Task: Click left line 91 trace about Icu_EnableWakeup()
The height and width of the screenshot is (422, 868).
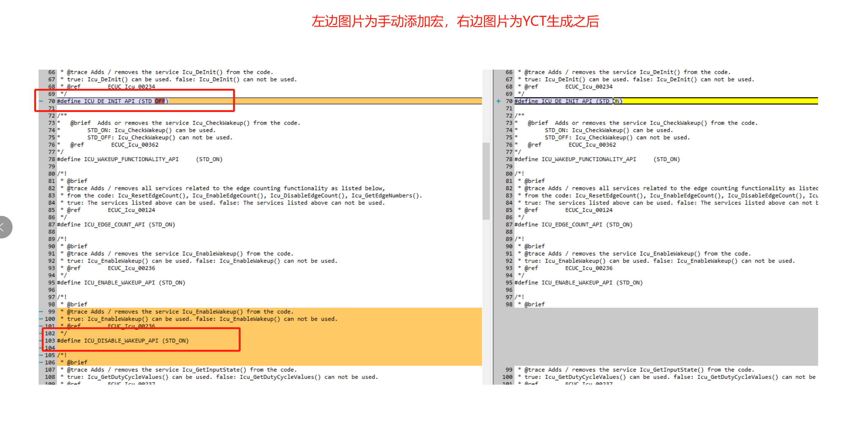Action: click(177, 254)
